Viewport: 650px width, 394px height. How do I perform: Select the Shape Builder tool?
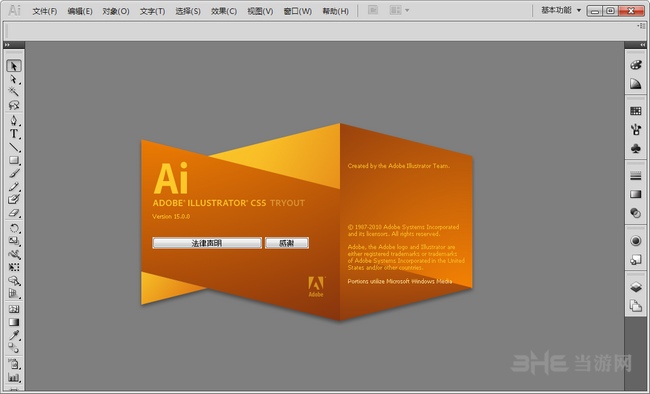(14, 281)
